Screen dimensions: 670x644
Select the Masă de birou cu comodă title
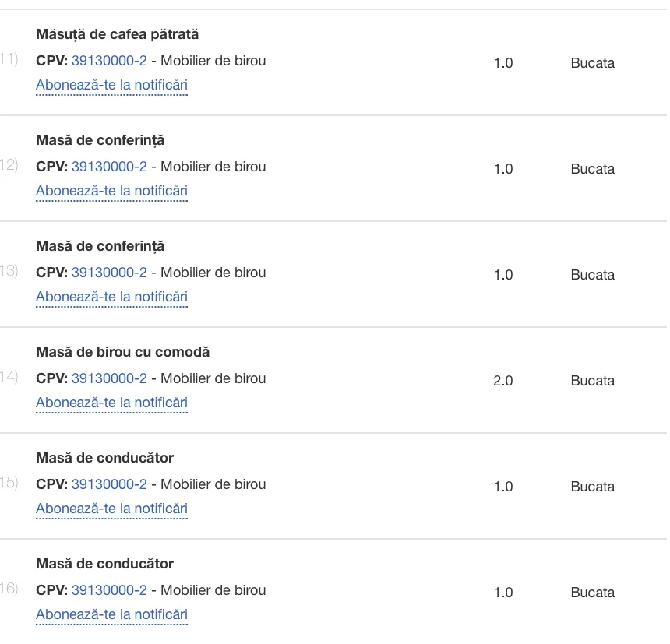tap(122, 352)
